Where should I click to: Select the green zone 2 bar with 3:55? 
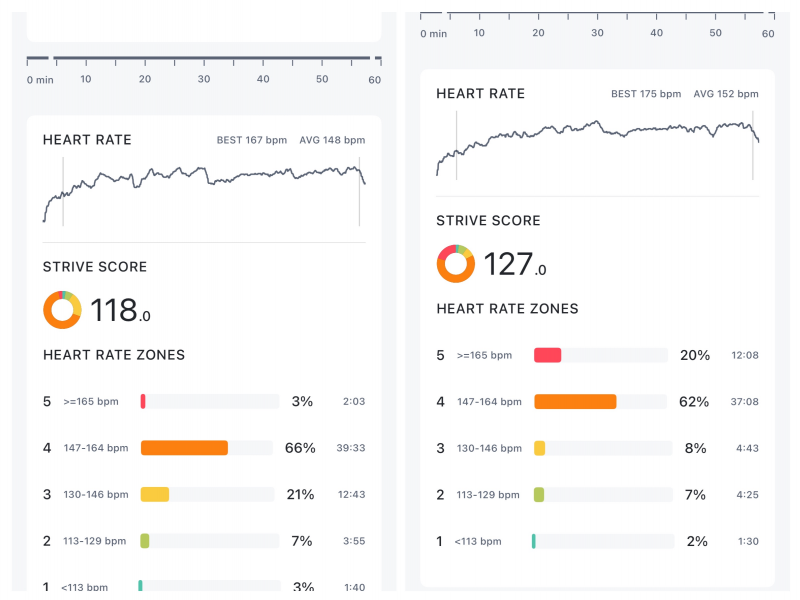tap(145, 541)
